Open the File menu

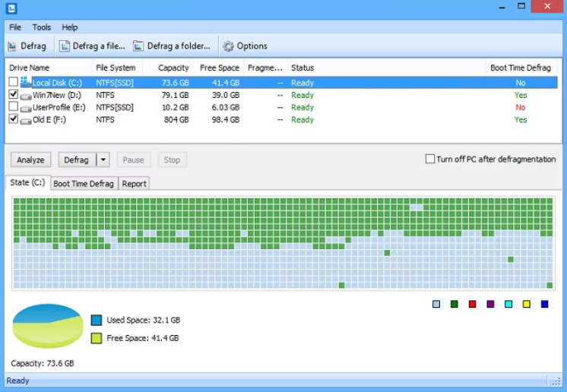pos(15,27)
